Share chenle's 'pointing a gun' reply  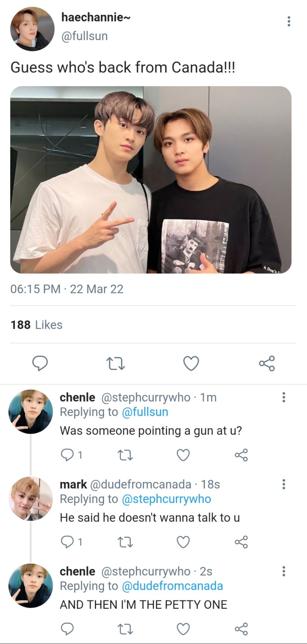241,455
